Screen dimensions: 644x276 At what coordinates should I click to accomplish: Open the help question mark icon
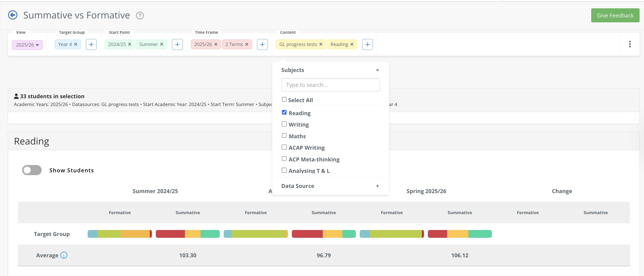coord(140,16)
